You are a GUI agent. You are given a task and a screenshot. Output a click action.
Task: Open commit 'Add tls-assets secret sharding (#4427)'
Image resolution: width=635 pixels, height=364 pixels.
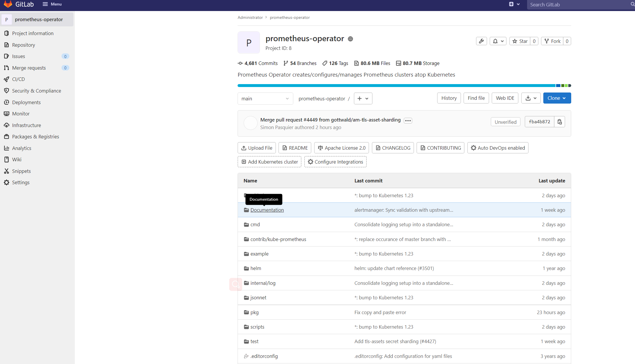tap(395, 341)
